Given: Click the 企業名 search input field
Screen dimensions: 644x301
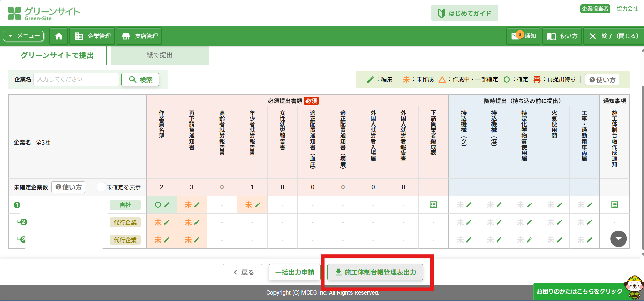Looking at the screenshot, I should pyautogui.click(x=76, y=79).
